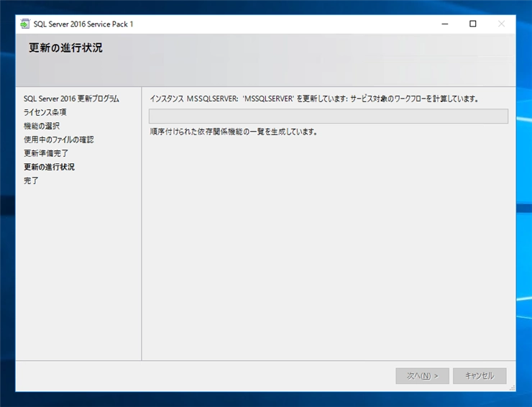Maximize the Service Pack 1 window
Viewport: 532px width, 407px height.
click(472, 24)
